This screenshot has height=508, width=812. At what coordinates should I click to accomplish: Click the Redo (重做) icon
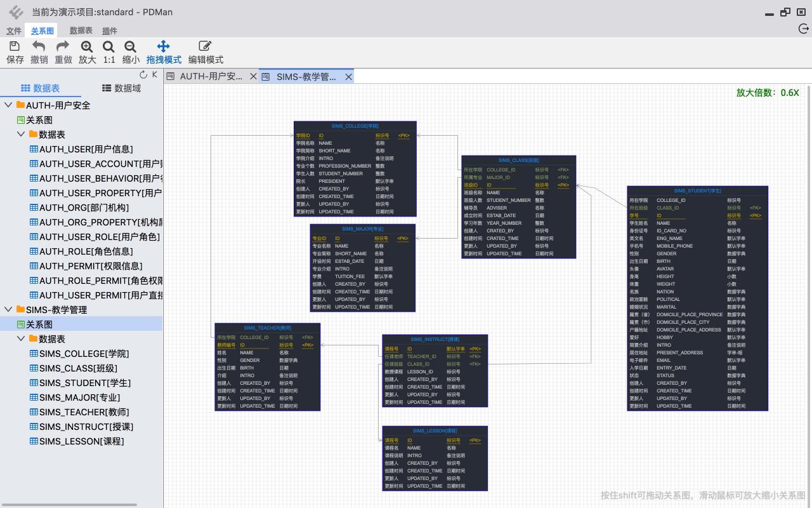coord(63,51)
